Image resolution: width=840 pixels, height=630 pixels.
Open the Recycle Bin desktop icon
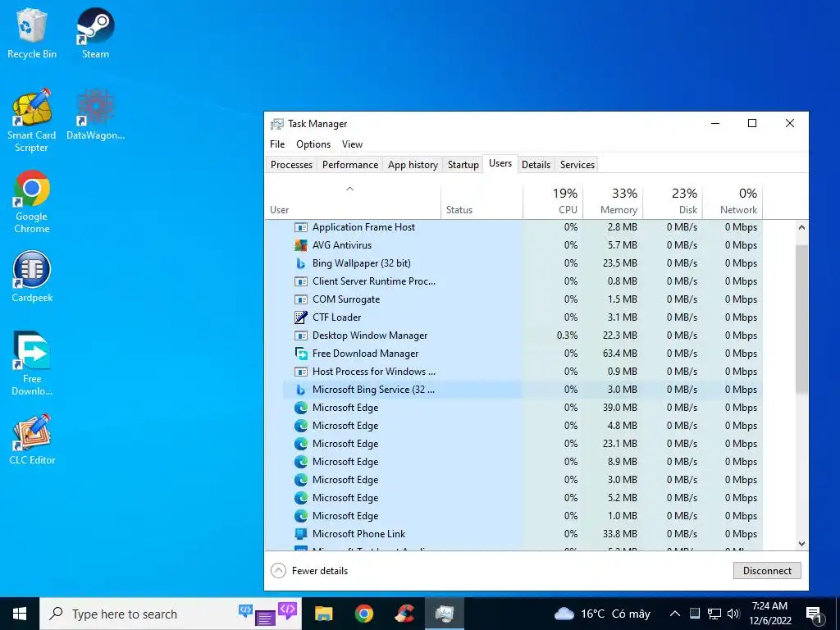coord(32,33)
